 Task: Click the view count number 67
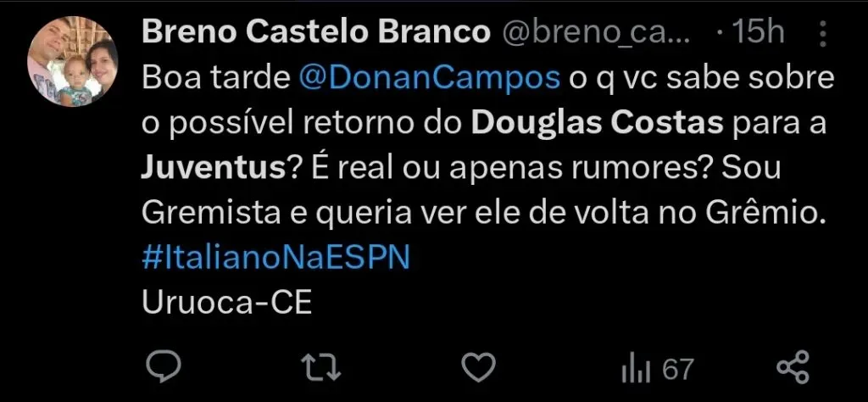(677, 369)
